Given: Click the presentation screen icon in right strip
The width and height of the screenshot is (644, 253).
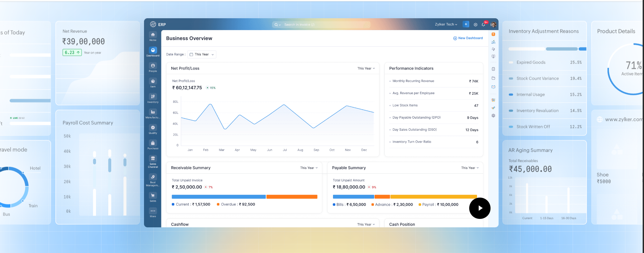Looking at the screenshot, I should pyautogui.click(x=493, y=56).
